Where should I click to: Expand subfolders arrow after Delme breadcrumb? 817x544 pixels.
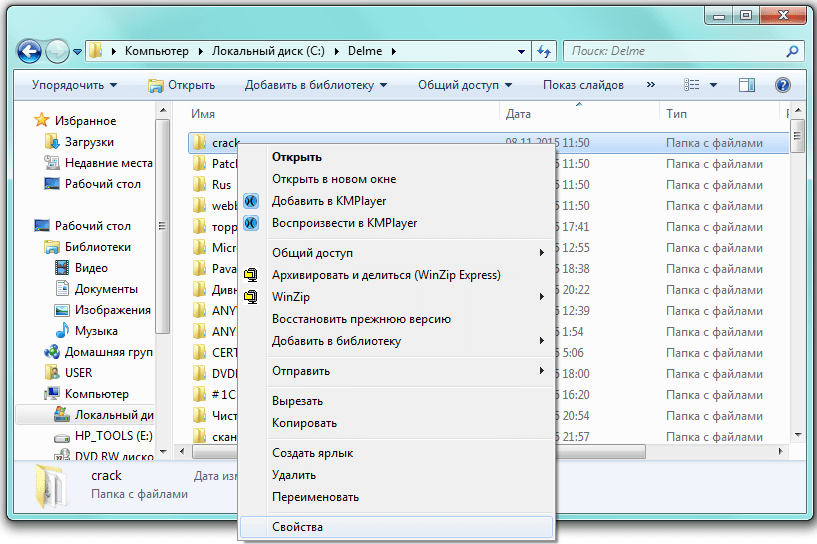(x=394, y=52)
